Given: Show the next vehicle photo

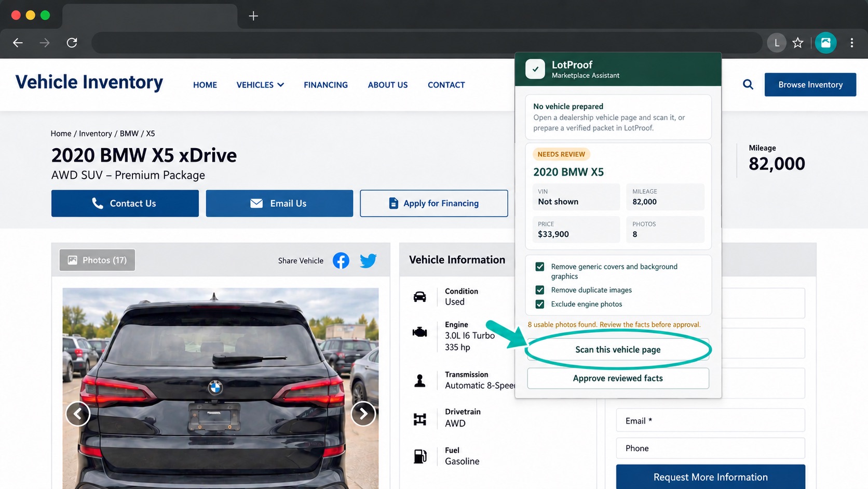Looking at the screenshot, I should [x=363, y=414].
